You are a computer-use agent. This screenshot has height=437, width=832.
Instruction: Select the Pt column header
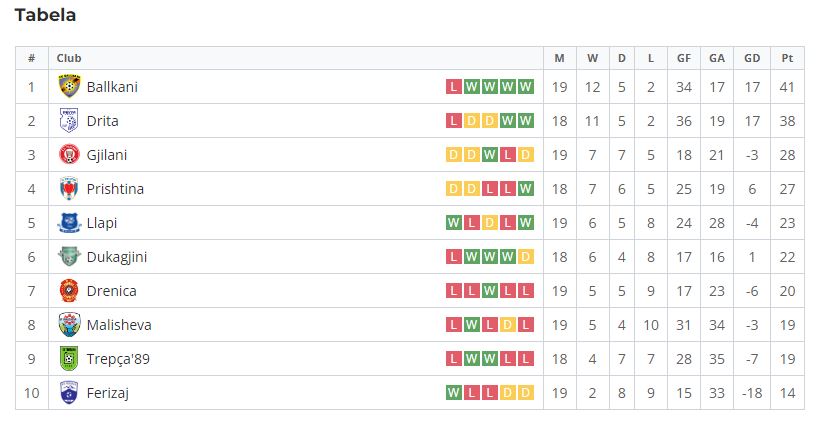787,58
